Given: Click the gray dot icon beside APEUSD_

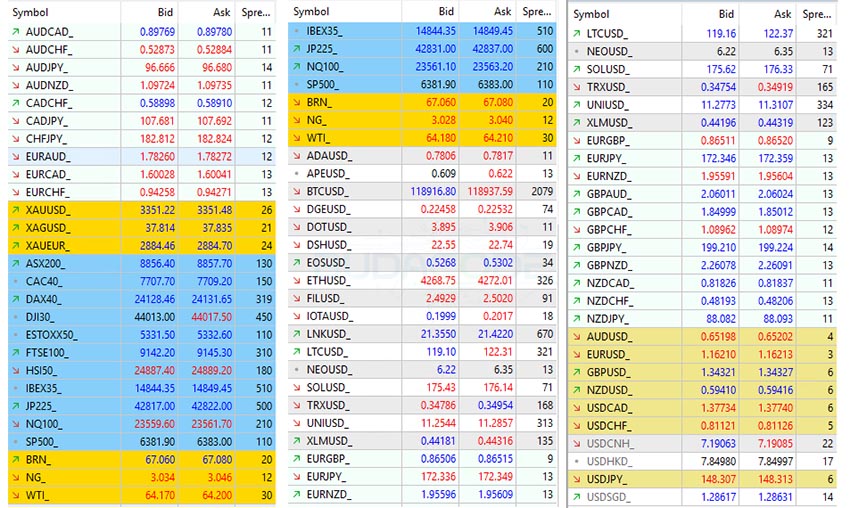Looking at the screenshot, I should (297, 174).
